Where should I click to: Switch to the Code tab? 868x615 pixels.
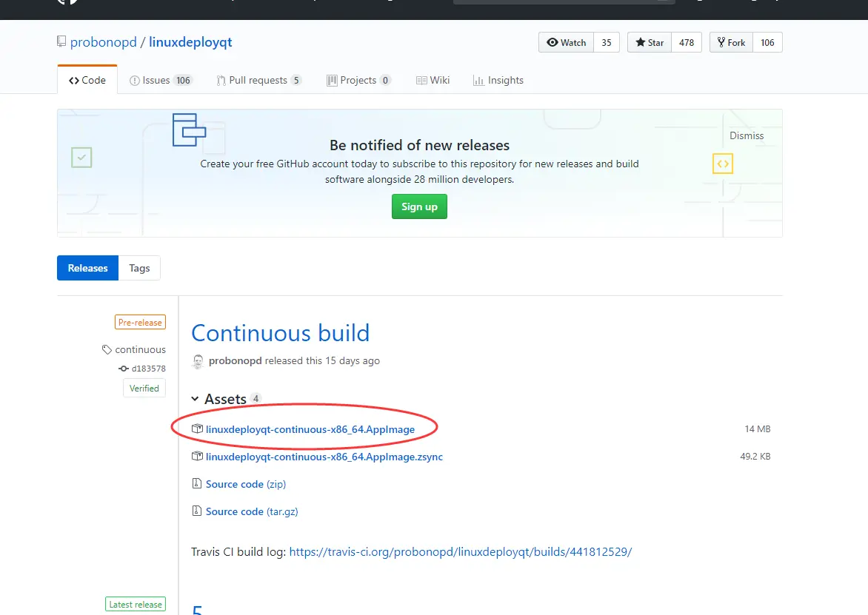pyautogui.click(x=87, y=80)
